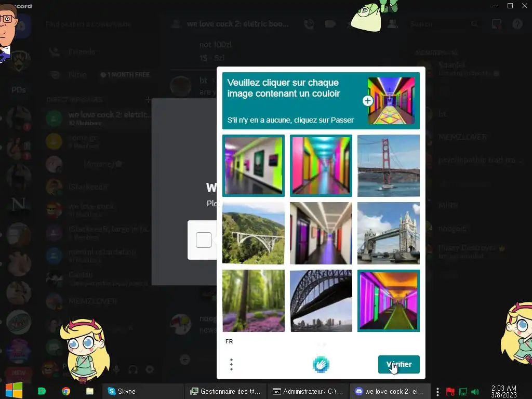
Task: Create a new DM with plus icon
Action: click(148, 99)
